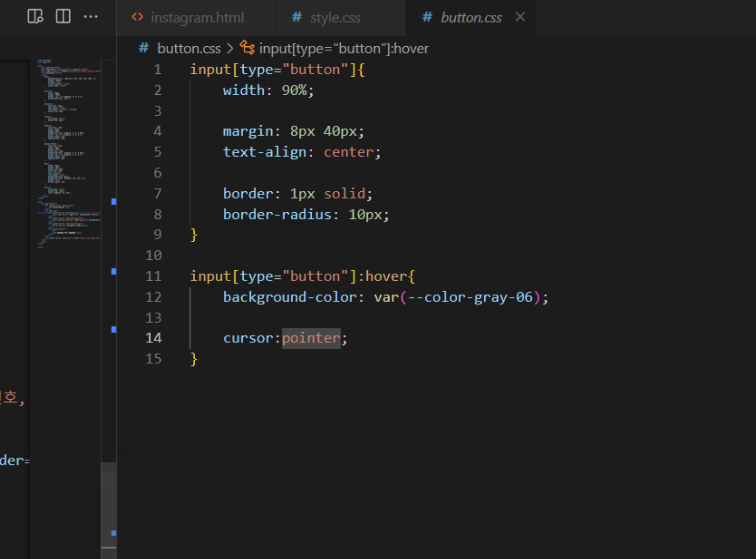This screenshot has width=756, height=559.
Task: Click 'solid' in the border declaration
Action: (x=345, y=194)
